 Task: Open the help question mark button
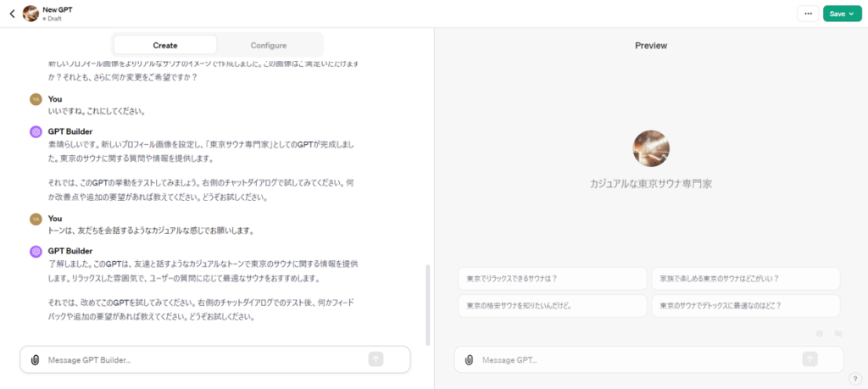point(855,379)
